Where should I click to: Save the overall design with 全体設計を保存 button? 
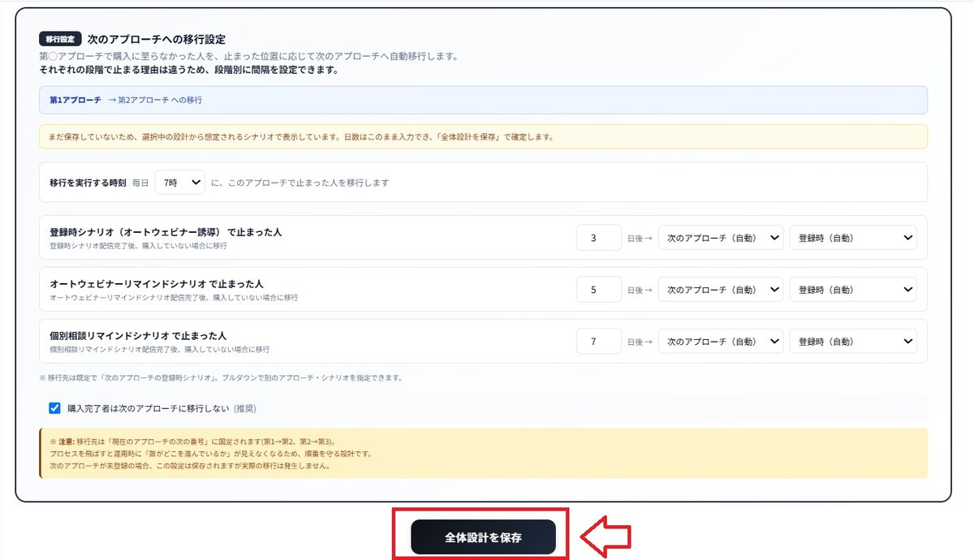pyautogui.click(x=483, y=537)
